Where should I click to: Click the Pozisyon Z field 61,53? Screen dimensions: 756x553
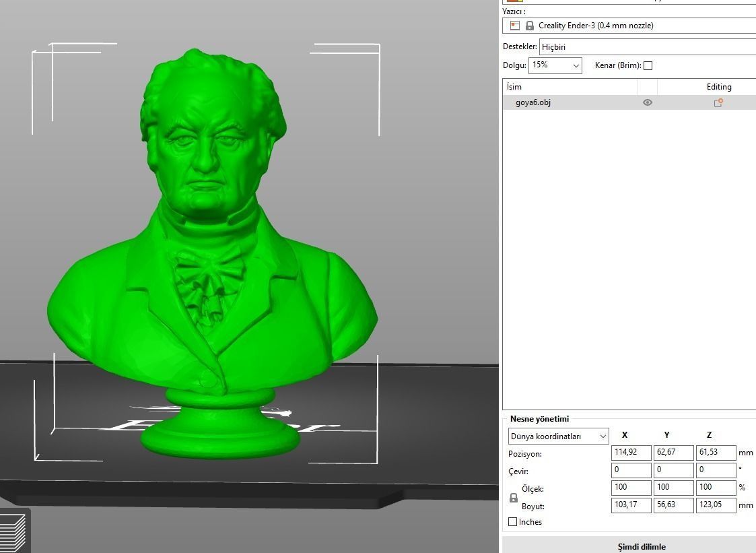coord(716,453)
